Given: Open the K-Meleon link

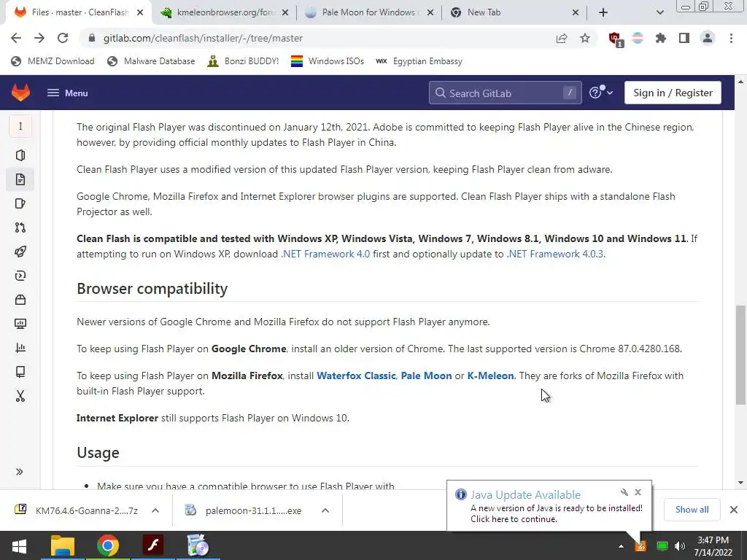Looking at the screenshot, I should tap(490, 376).
